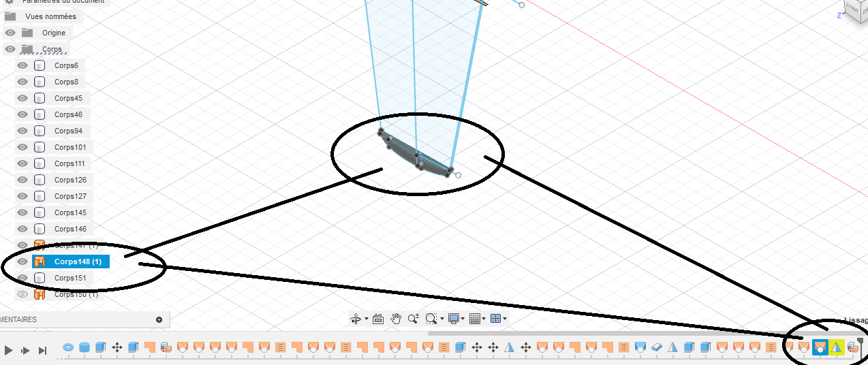This screenshot has width=868, height=365.
Task: Click the orange surface icon of Corps150
Action: click(40, 294)
